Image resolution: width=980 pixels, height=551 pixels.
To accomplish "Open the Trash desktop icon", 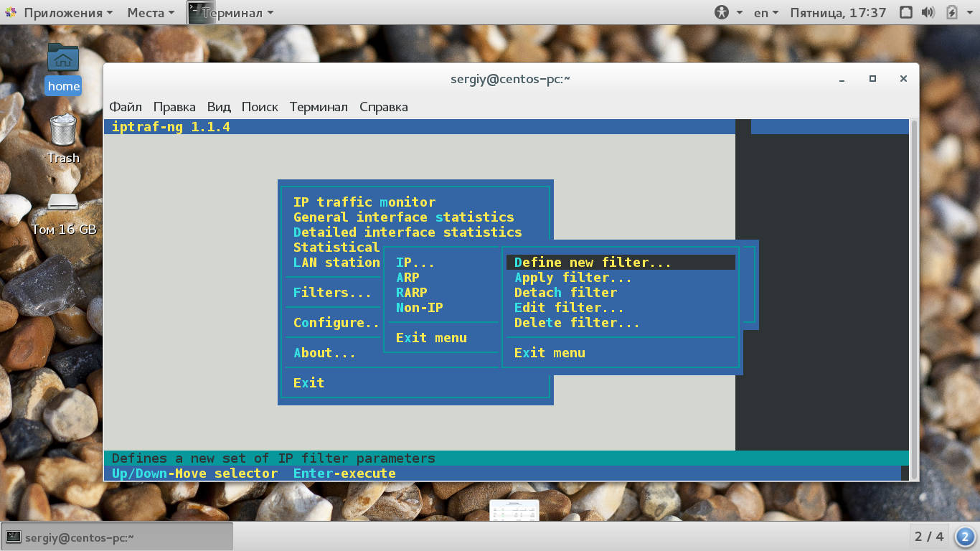I will pos(63,139).
